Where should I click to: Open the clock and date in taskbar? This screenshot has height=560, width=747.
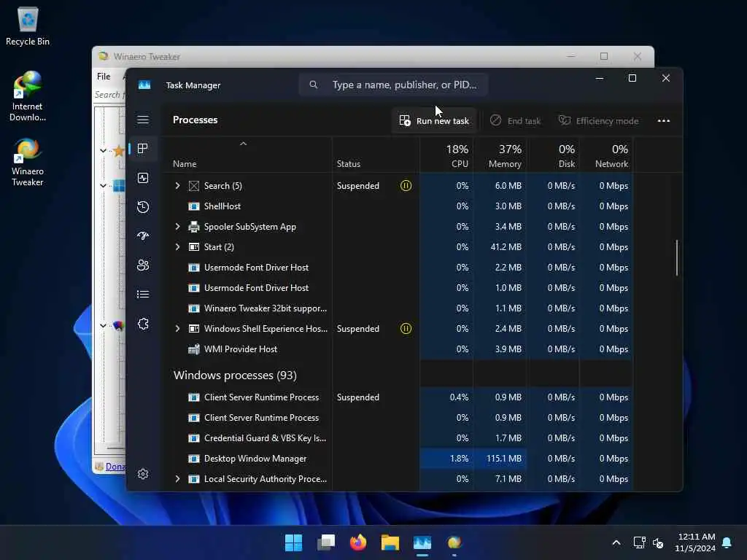(695, 542)
